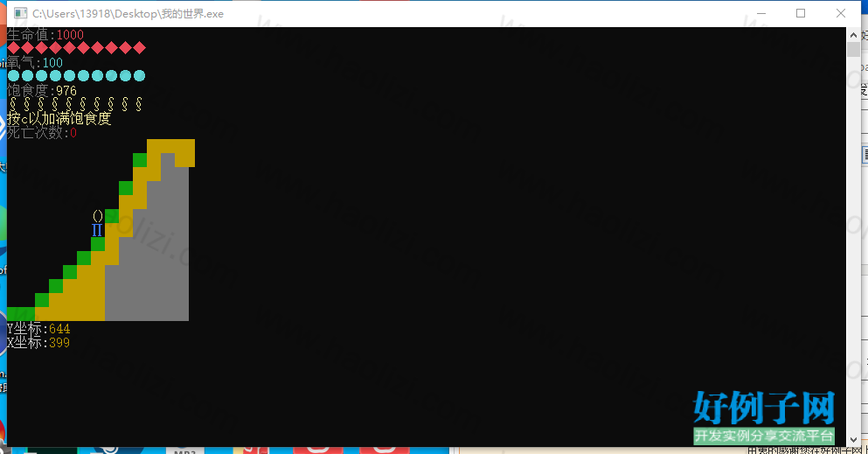Minimize the console window

pyautogui.click(x=761, y=13)
